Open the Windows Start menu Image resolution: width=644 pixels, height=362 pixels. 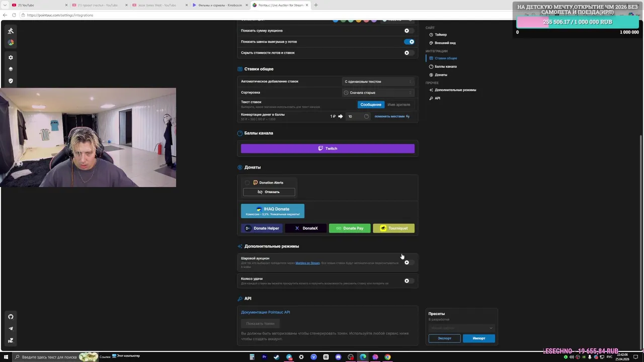coord(5,357)
